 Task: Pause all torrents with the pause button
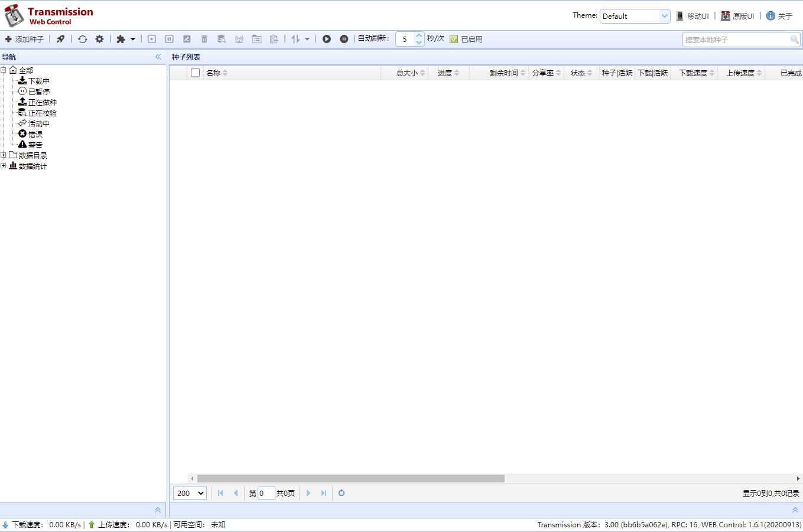tap(344, 39)
